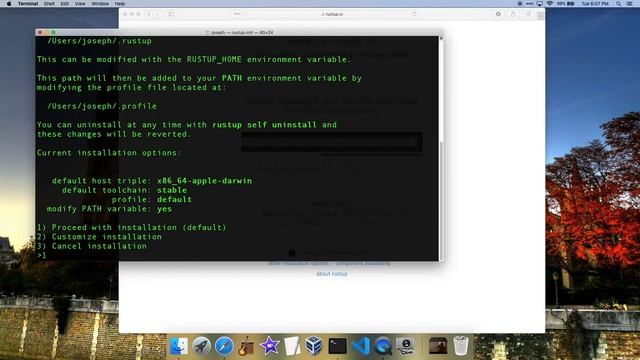
Task: Open the Help menu
Action: point(120,3)
